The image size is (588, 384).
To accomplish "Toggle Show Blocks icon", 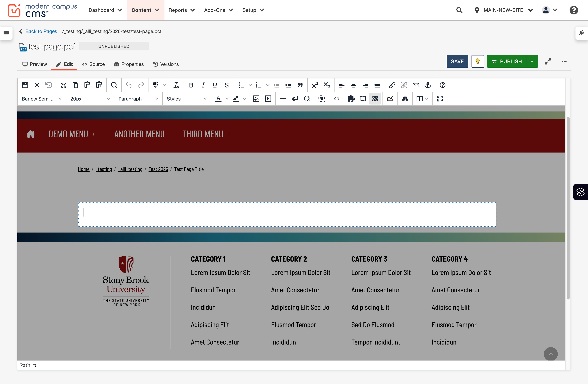I will click(x=321, y=99).
